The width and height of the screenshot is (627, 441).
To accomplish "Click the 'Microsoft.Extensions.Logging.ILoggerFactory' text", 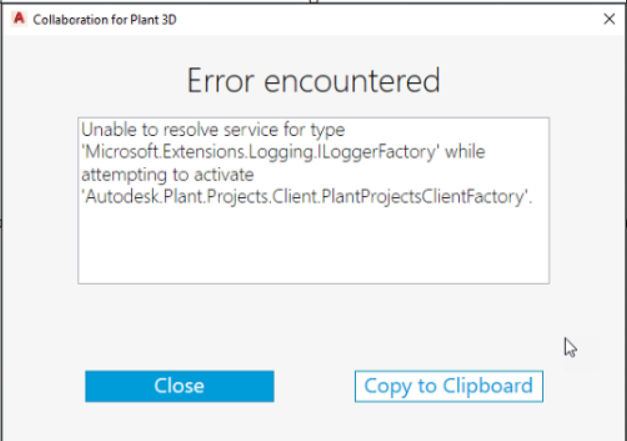I will (262, 152).
